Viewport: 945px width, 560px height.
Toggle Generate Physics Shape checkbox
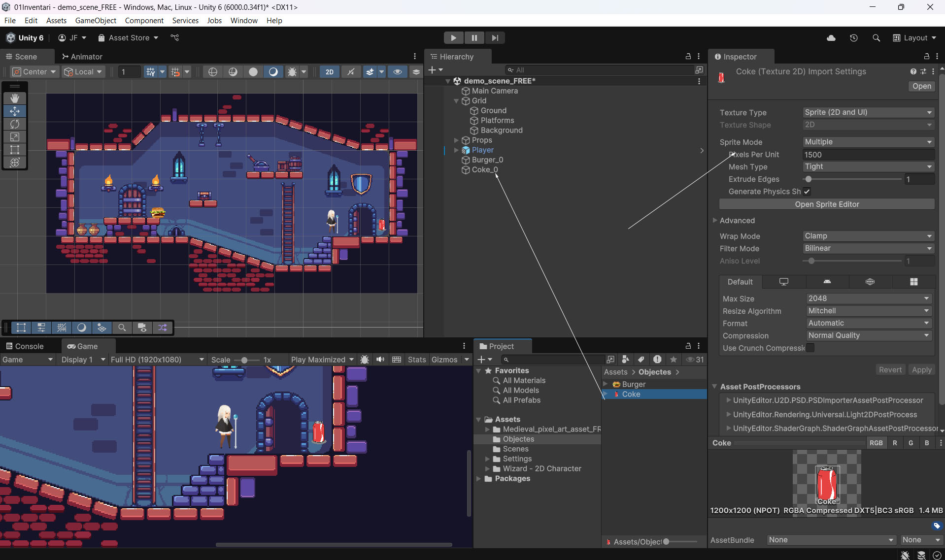coord(807,192)
